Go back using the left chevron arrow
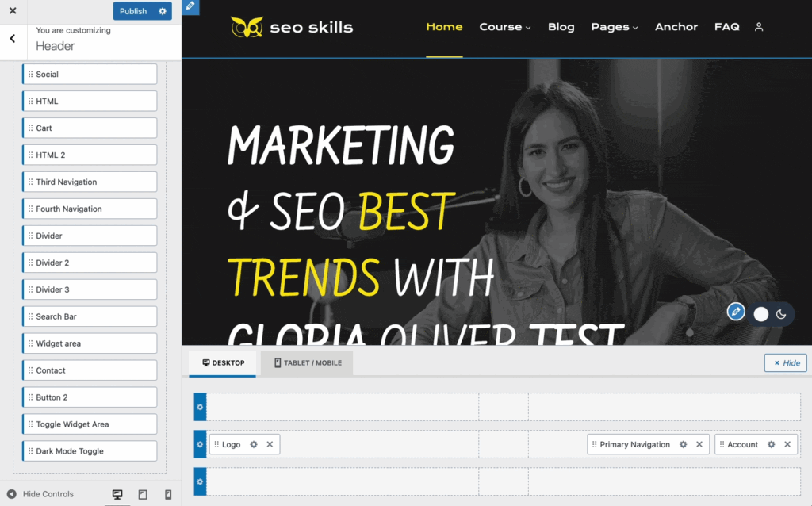812x506 pixels. click(13, 38)
